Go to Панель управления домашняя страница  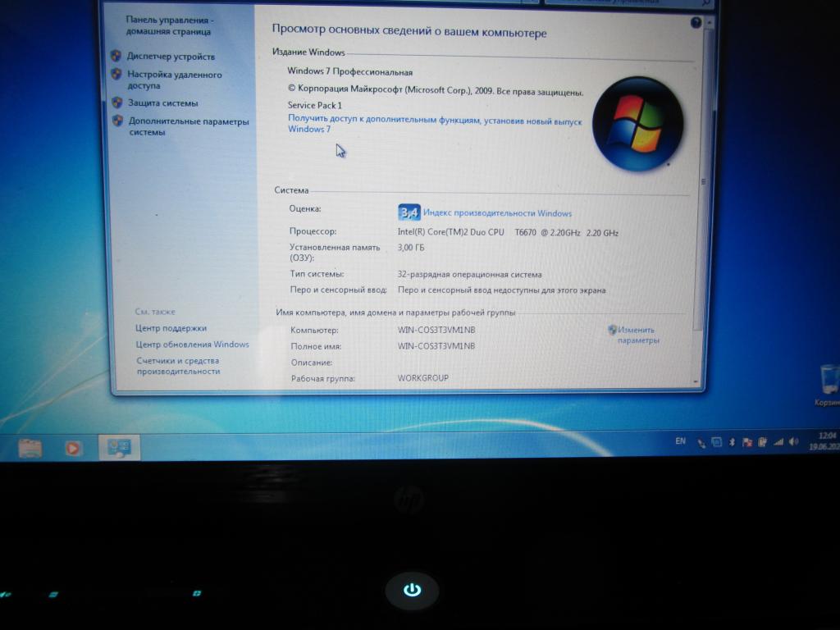tap(170, 25)
